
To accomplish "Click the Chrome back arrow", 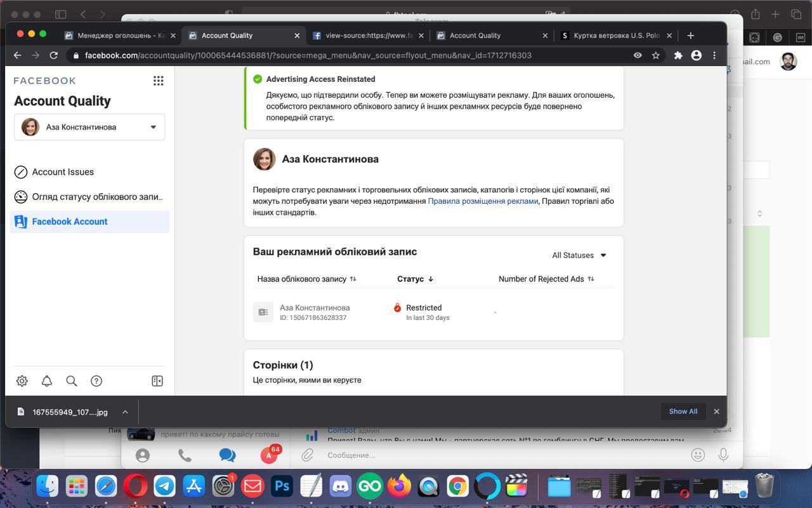I will click(x=17, y=55).
